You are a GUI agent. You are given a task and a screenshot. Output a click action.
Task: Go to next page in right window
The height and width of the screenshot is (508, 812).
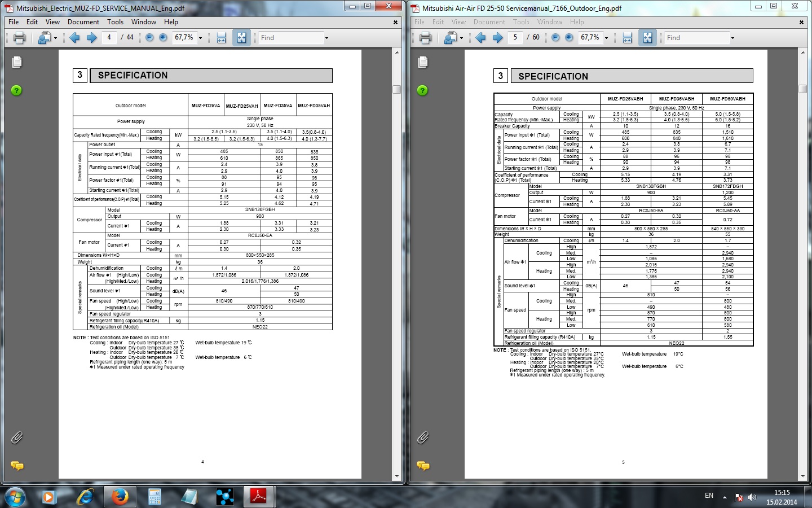tap(497, 38)
